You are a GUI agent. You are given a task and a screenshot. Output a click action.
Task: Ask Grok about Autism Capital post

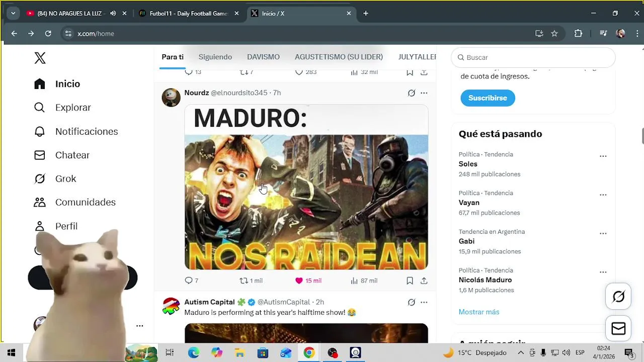pos(412,302)
